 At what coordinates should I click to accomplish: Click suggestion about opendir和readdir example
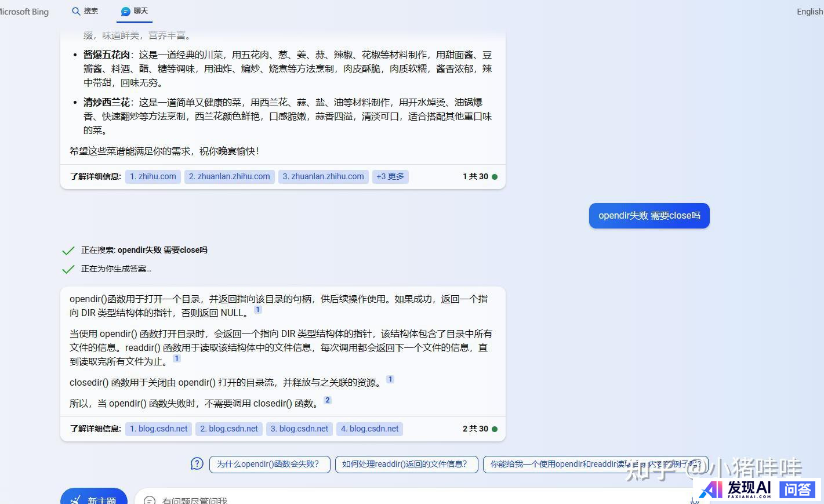point(596,464)
